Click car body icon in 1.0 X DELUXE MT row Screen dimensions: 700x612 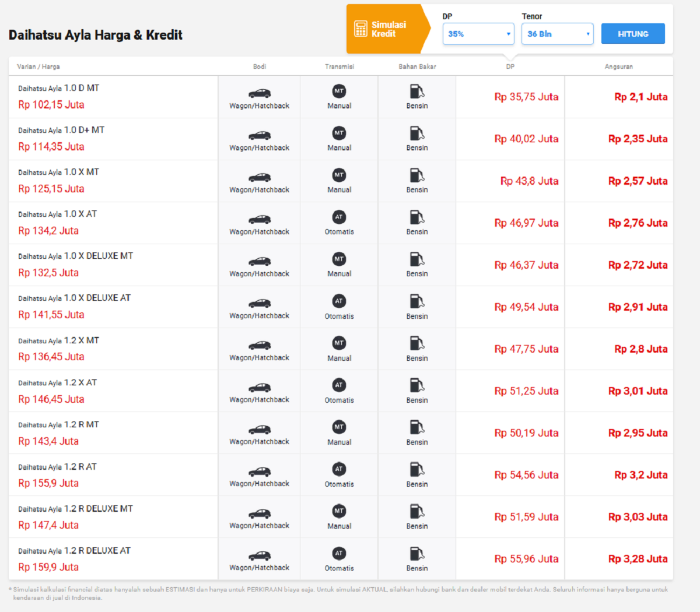(x=260, y=261)
